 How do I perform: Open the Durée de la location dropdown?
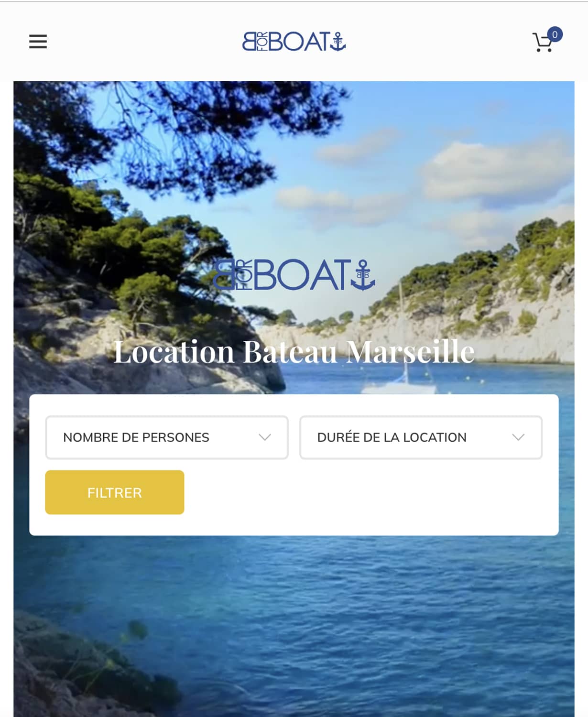coord(421,437)
